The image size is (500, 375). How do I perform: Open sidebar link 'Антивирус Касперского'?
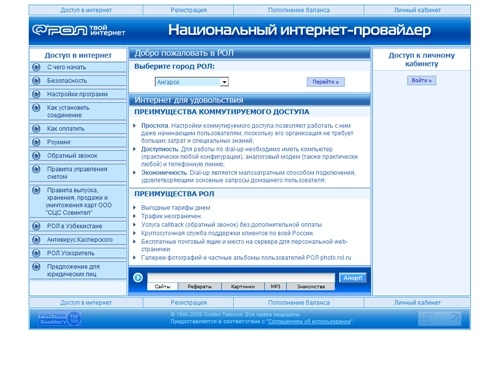pyautogui.click(x=80, y=240)
